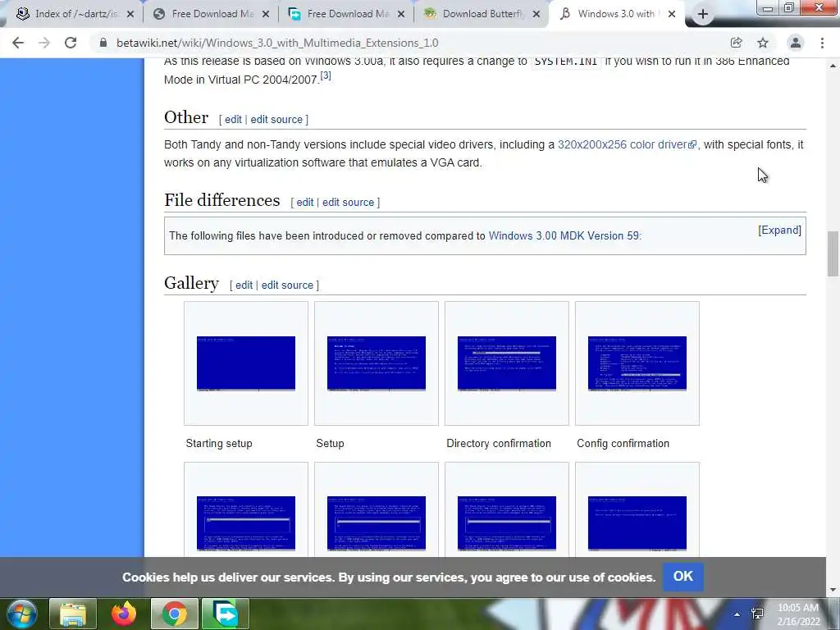The height and width of the screenshot is (630, 840).
Task: Click 'edit' next to Other heading
Action: click(233, 120)
